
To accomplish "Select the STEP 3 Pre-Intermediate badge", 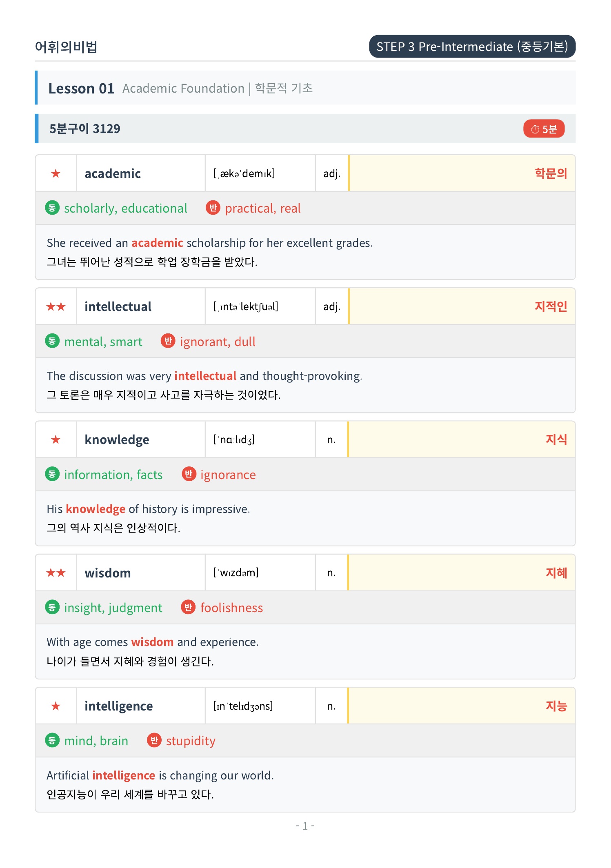I will click(472, 47).
